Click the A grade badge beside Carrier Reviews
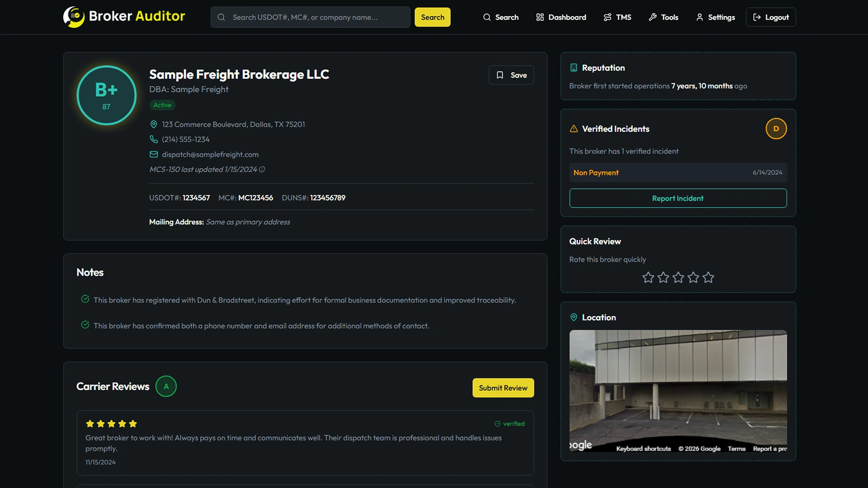Image resolution: width=868 pixels, height=488 pixels. point(166,386)
